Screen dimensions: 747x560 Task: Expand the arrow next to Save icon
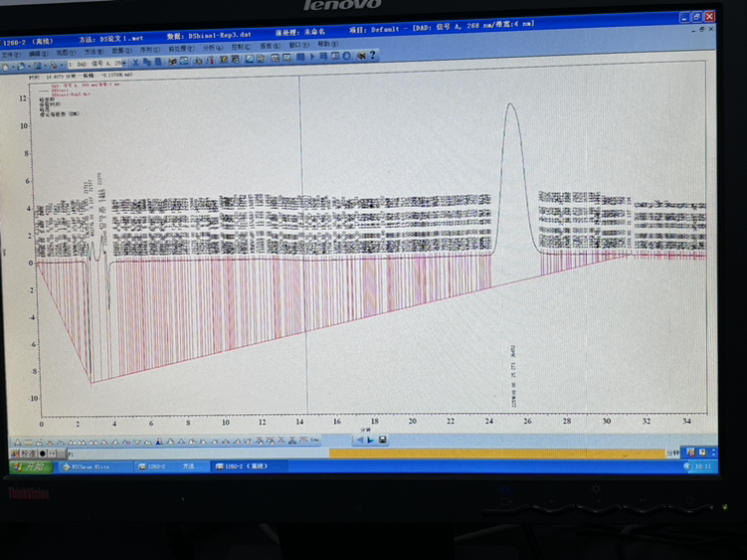click(42, 63)
